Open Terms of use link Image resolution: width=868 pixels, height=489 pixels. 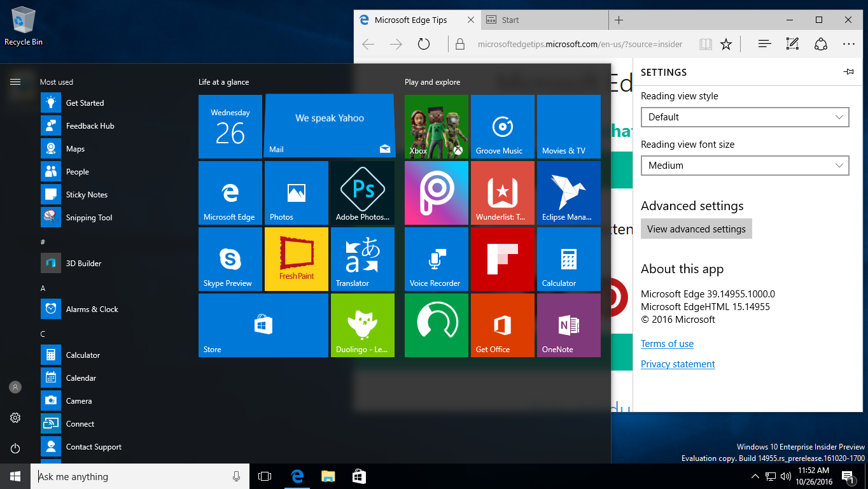pyautogui.click(x=667, y=344)
